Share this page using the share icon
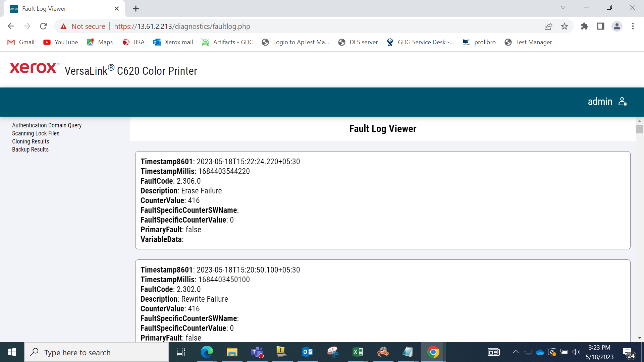Screen dimensions: 644x362 tap(548, 26)
